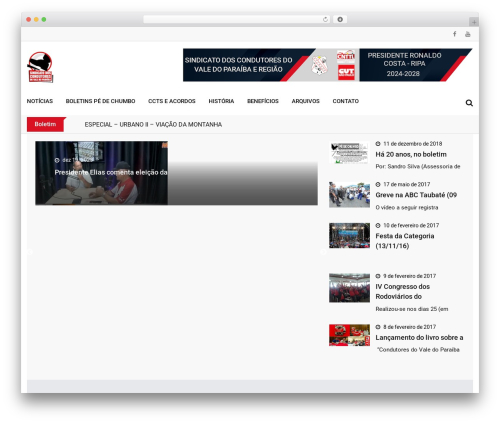
Task: Click date text '11 de dezembro de 2018'
Action: click(413, 144)
